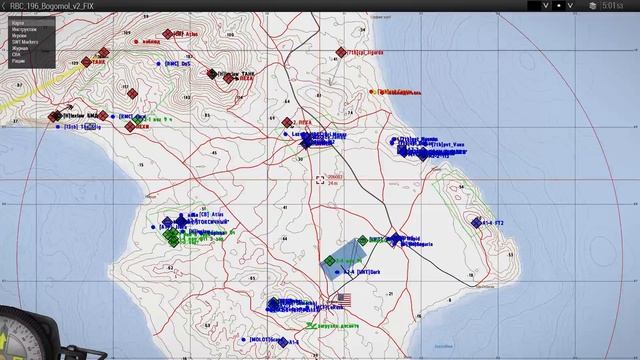Select the blue A1-6 diamond marker
Image resolution: width=640 pixels, height=360 pixels.
point(283,342)
